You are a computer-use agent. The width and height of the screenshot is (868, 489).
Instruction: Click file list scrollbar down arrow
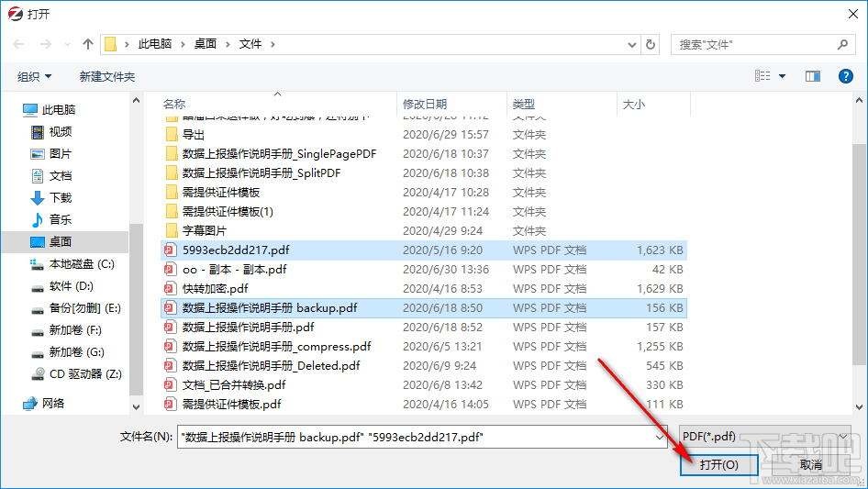(x=859, y=407)
